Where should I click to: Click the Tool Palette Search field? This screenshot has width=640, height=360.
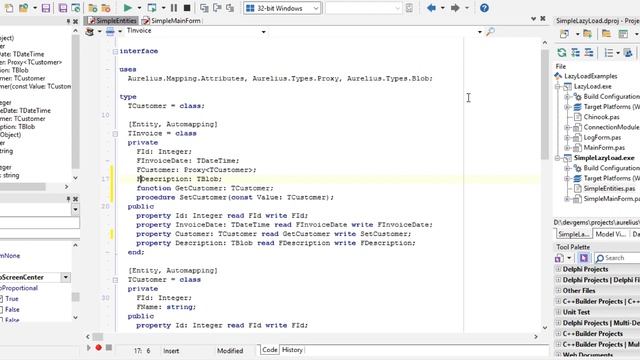click(x=618, y=258)
